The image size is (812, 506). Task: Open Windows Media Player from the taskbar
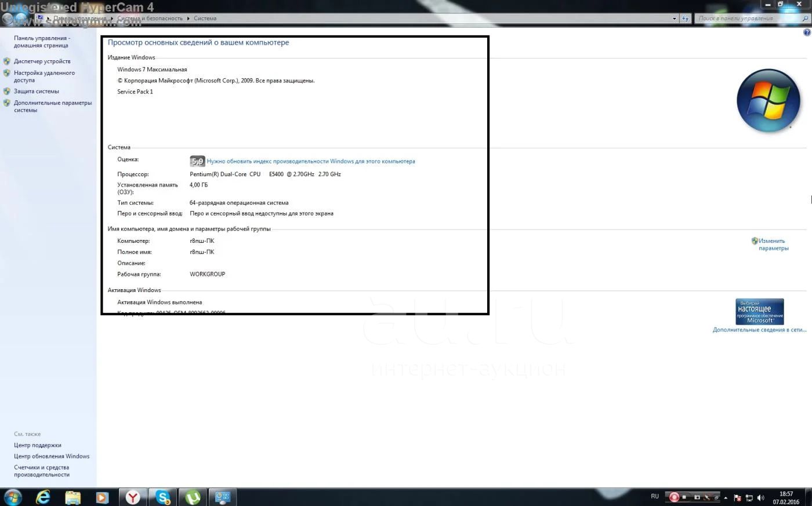coord(102,497)
